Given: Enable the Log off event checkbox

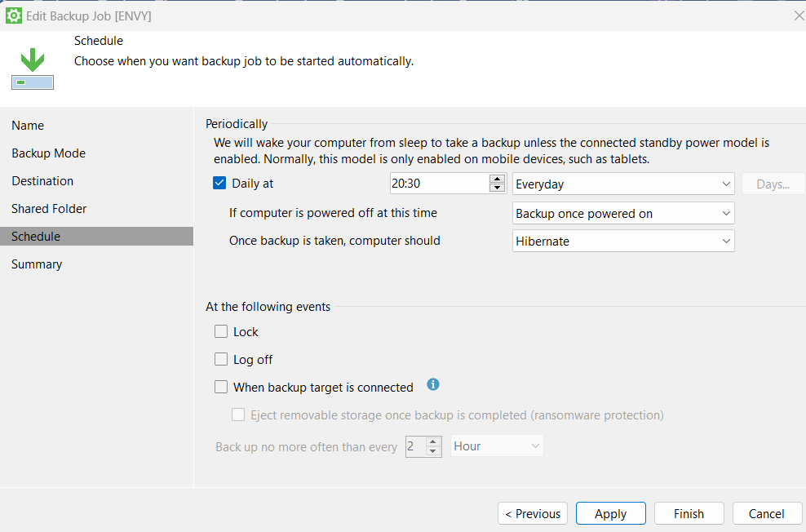Looking at the screenshot, I should click(221, 360).
